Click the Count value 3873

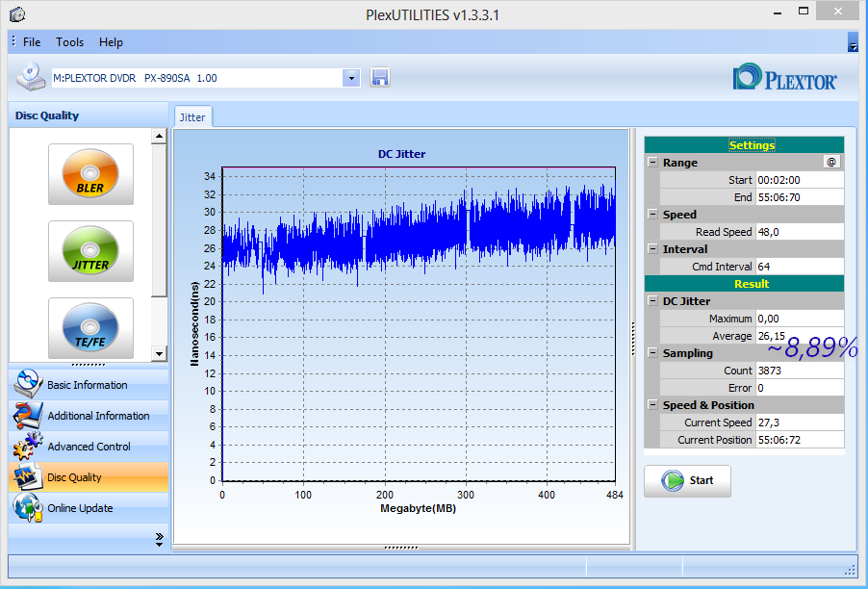[x=800, y=371]
